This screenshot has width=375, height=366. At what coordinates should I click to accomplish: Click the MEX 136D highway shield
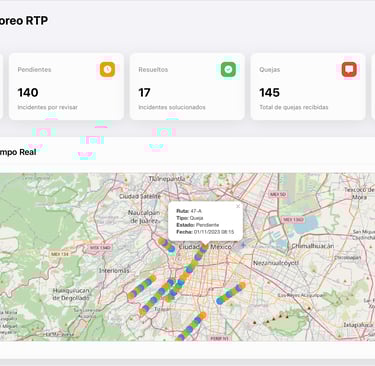(293, 220)
